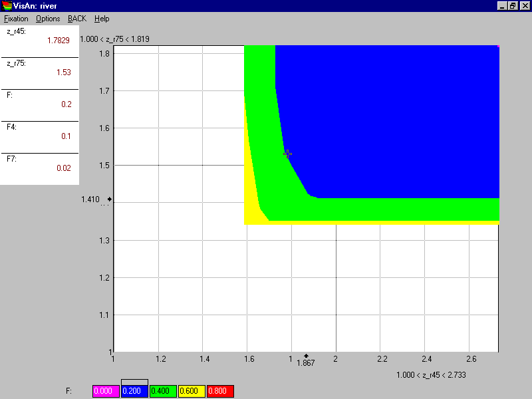Open the Options menu
Image resolution: width=532 pixels, height=399 pixels.
pos(48,19)
